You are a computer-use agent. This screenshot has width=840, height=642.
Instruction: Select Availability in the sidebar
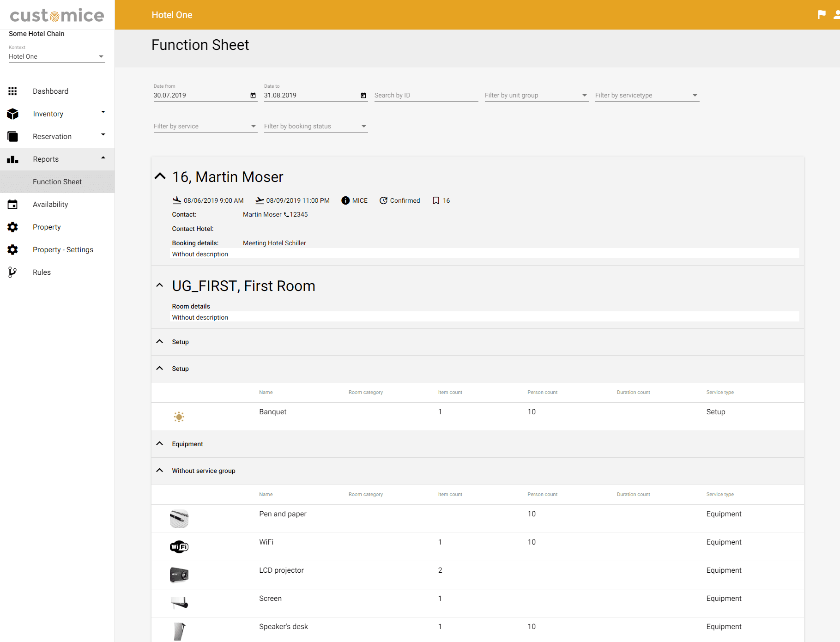point(50,205)
